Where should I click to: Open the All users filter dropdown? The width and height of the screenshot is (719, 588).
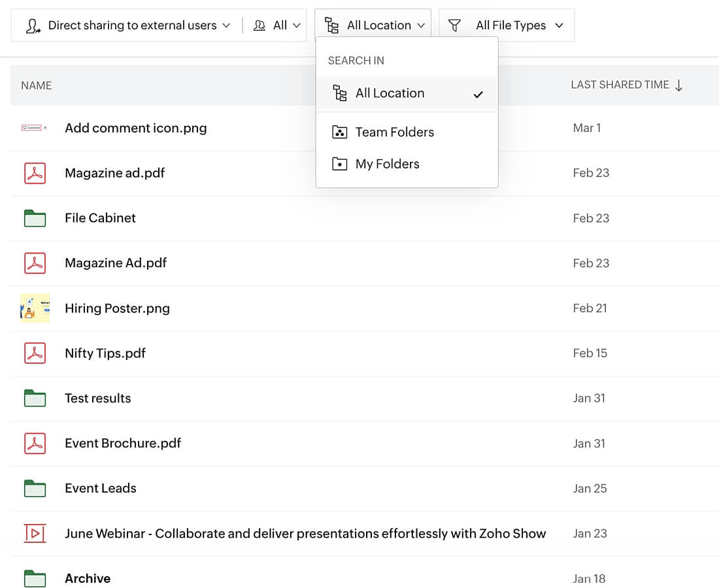tap(277, 25)
